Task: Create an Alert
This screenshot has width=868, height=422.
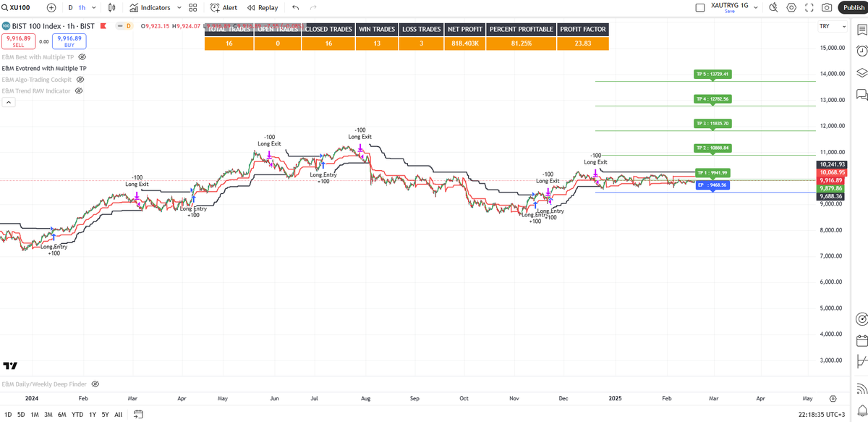Action: point(224,7)
